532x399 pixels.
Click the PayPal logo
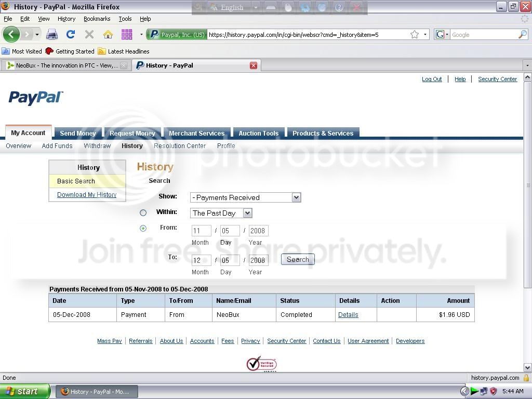[x=36, y=98]
